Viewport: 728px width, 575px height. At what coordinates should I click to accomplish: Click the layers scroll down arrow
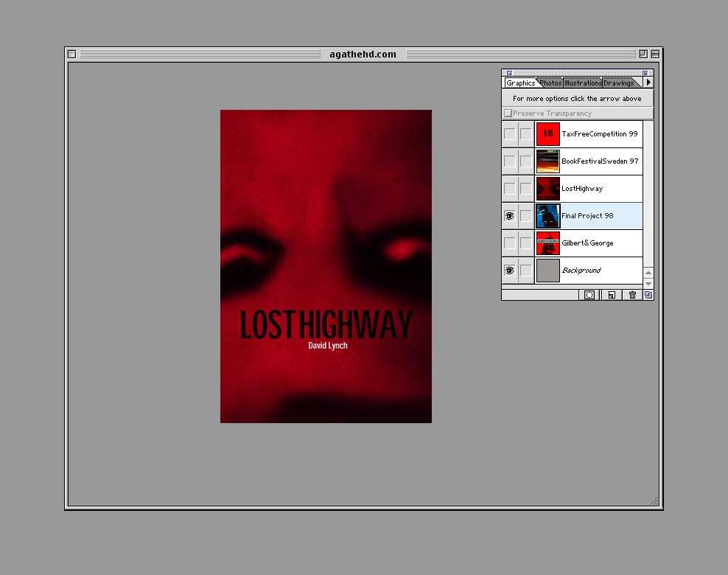pos(648,283)
